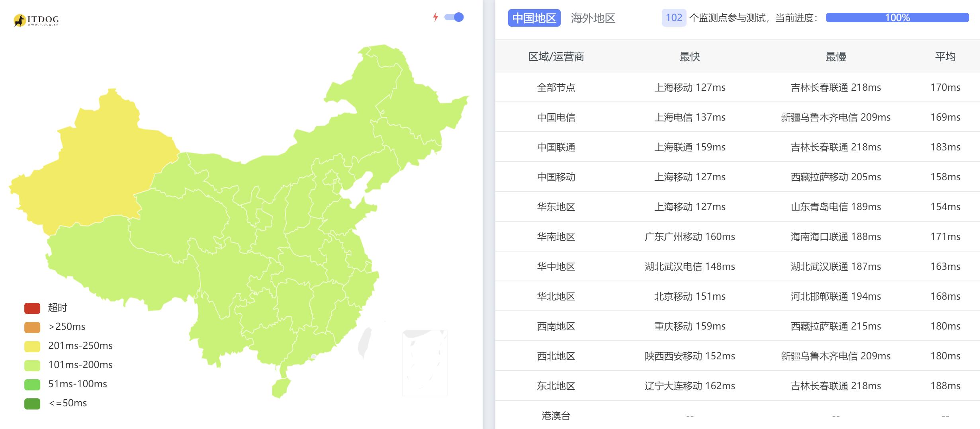Select the 中国移动 row label
The width and height of the screenshot is (980, 429).
[556, 177]
